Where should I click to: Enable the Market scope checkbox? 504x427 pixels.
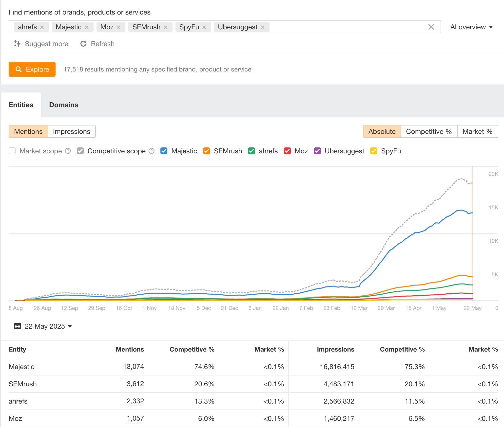click(x=12, y=151)
